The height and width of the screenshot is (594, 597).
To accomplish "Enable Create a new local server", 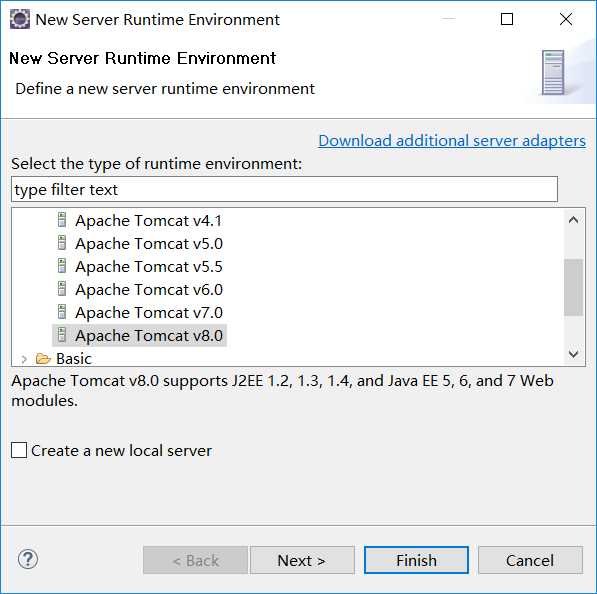I will pos(19,450).
